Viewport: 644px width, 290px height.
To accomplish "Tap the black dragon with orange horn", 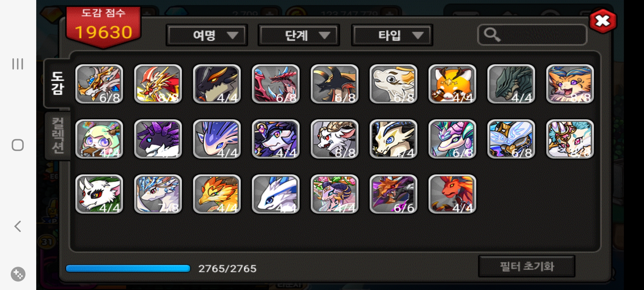I will pyautogui.click(x=217, y=84).
